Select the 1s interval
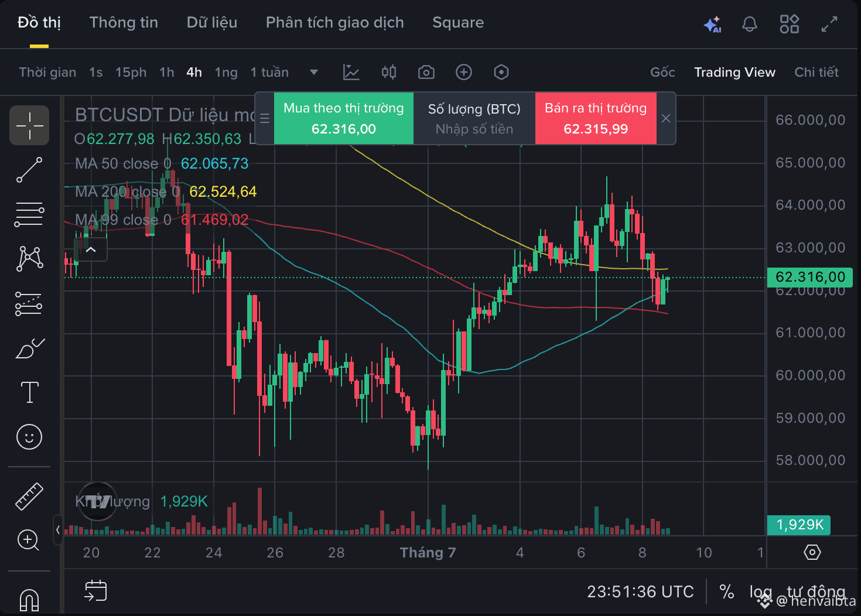Viewport: 861px width, 616px height. point(96,72)
